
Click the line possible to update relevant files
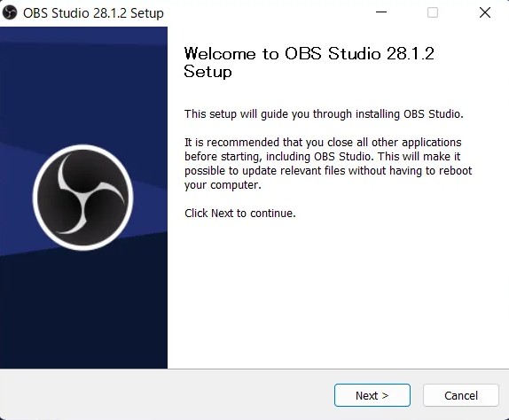pos(328,171)
